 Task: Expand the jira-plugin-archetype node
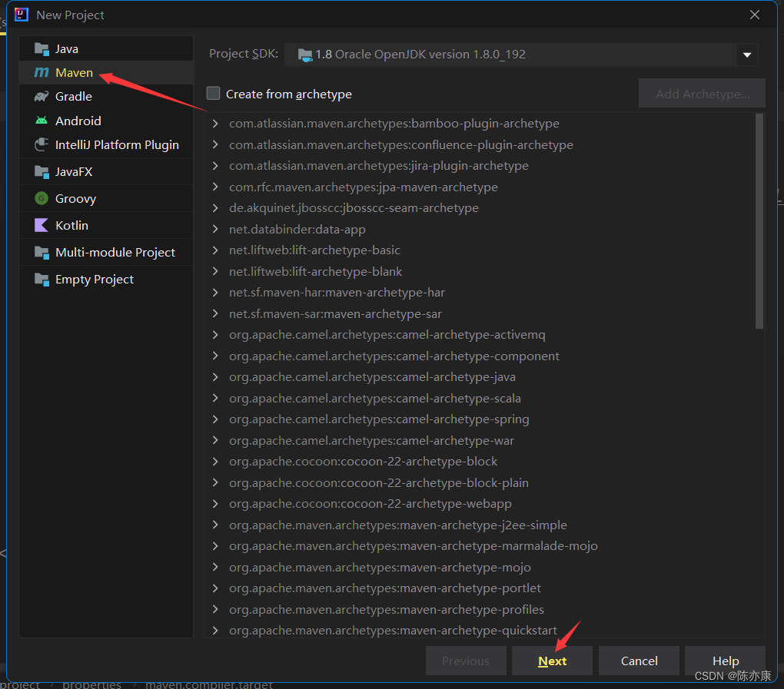pos(215,165)
